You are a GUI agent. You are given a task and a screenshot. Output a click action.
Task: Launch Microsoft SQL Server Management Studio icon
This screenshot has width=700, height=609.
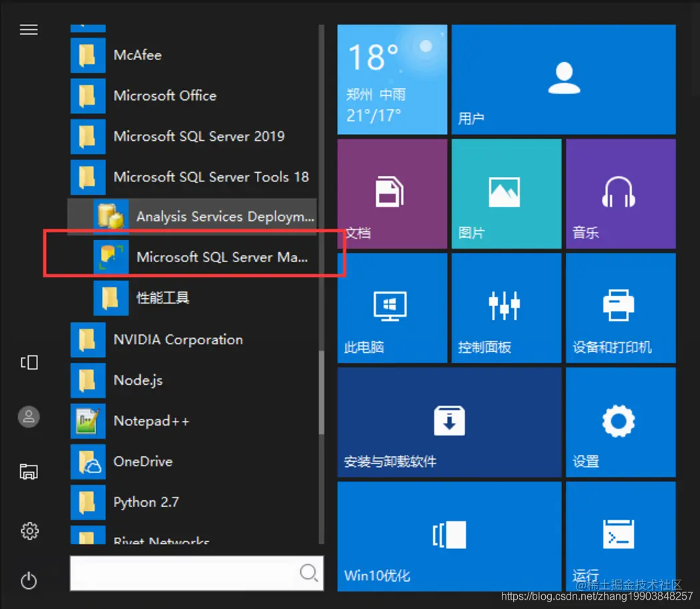pyautogui.click(x=111, y=257)
